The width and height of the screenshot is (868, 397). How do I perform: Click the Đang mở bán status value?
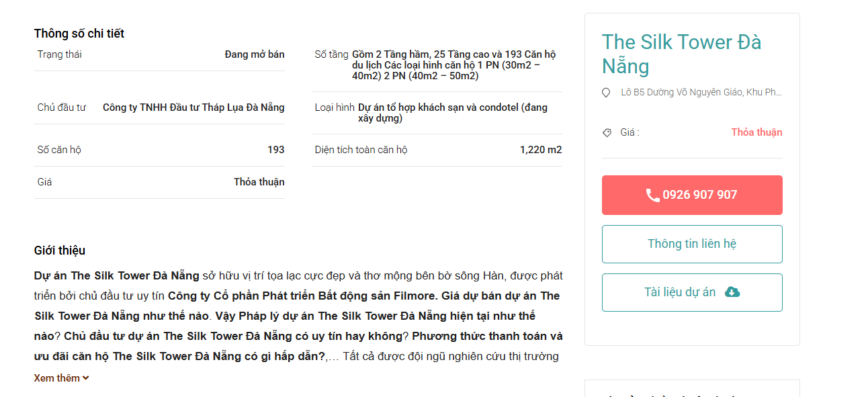coord(255,54)
